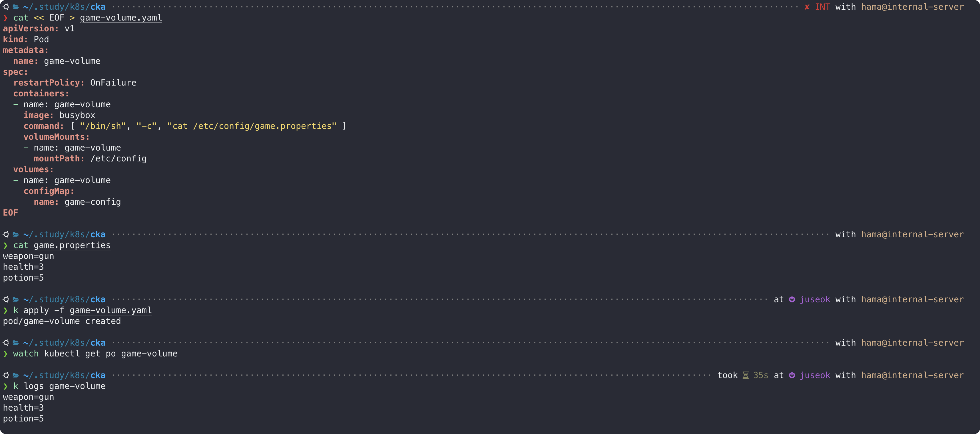Click the folder icon above 'cat game.properties'
Viewport: 980px width, 434px height.
point(16,234)
